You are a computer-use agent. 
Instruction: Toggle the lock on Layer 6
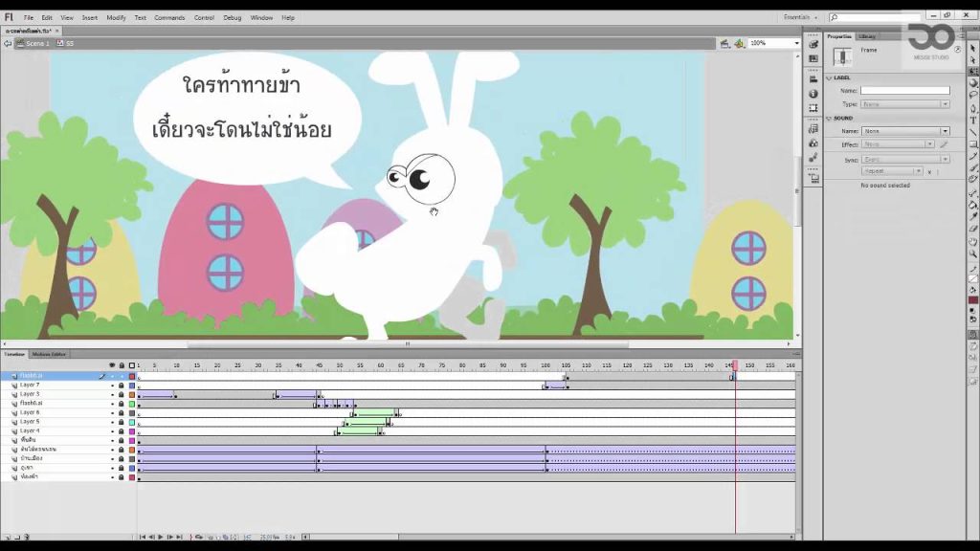[x=122, y=413]
